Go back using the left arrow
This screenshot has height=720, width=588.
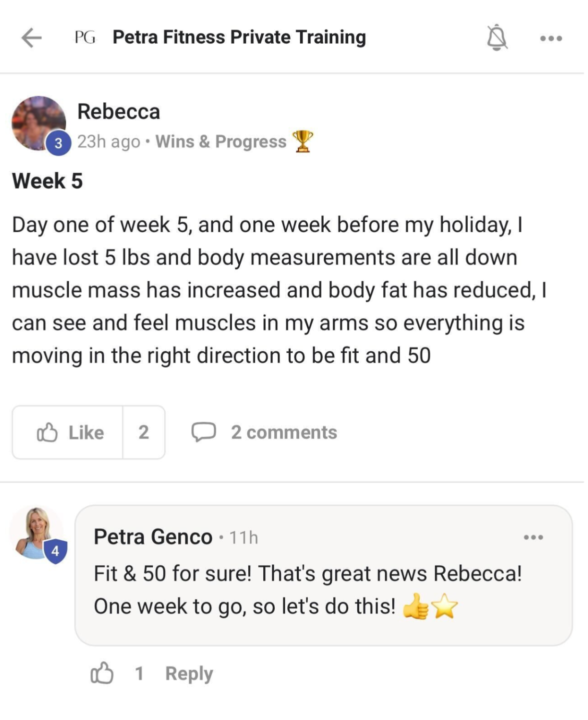tap(31, 37)
